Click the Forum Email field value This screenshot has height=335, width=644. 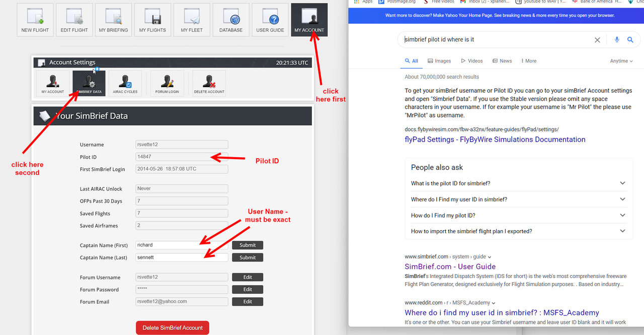point(182,302)
